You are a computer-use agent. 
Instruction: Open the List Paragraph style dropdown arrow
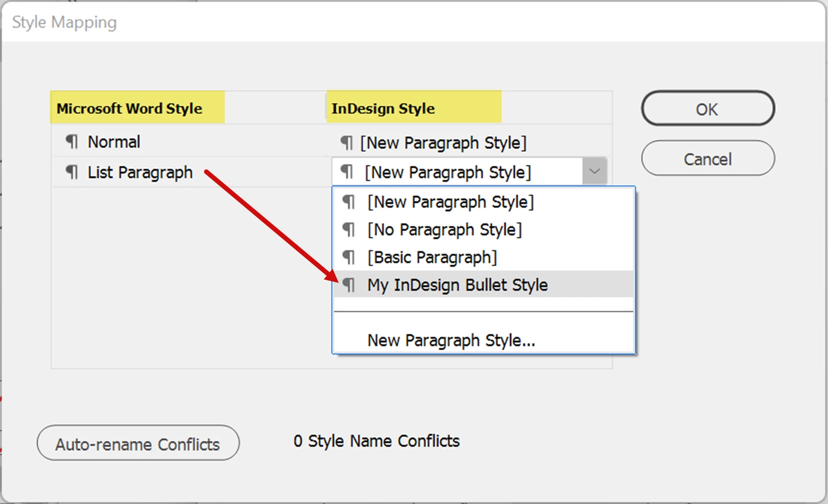(594, 172)
